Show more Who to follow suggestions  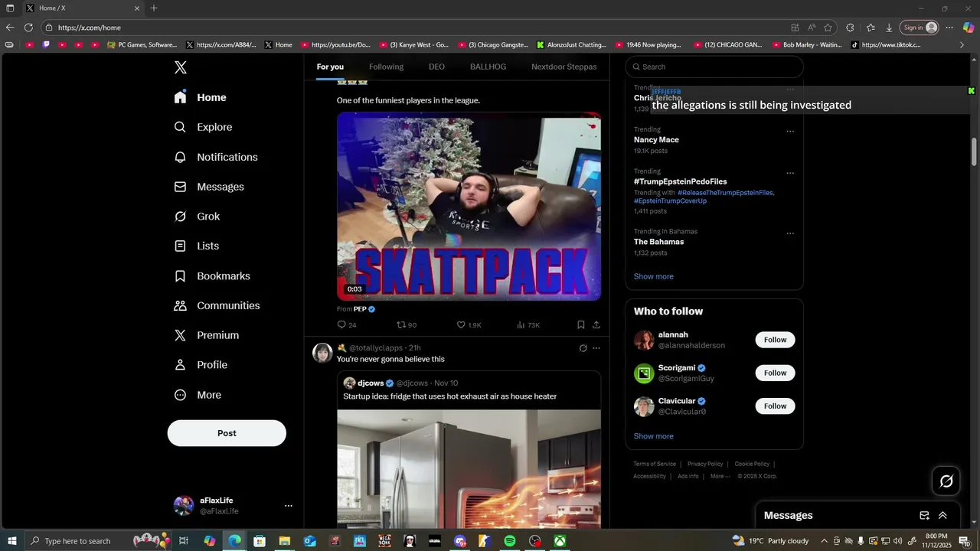click(x=654, y=436)
